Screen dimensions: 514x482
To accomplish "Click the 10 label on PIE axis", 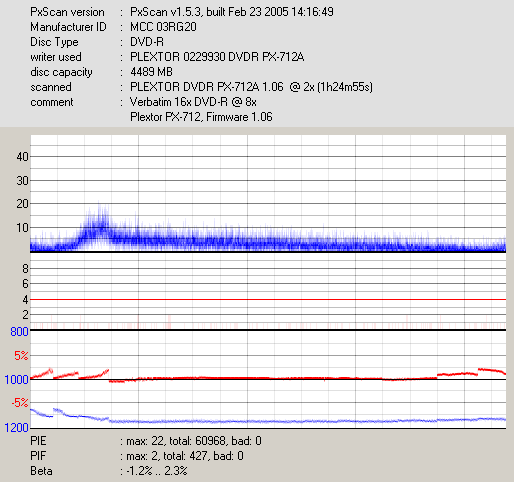I will 22,228.
